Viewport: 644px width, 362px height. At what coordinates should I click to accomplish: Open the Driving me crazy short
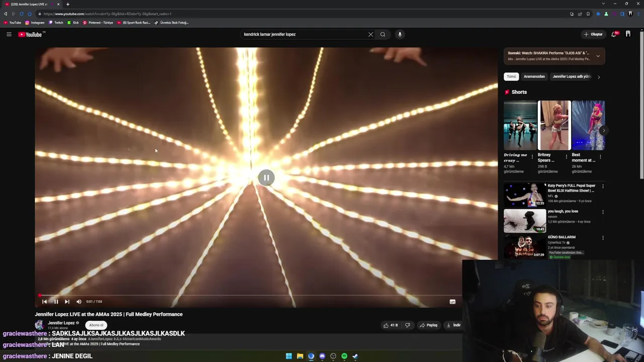coord(520,125)
